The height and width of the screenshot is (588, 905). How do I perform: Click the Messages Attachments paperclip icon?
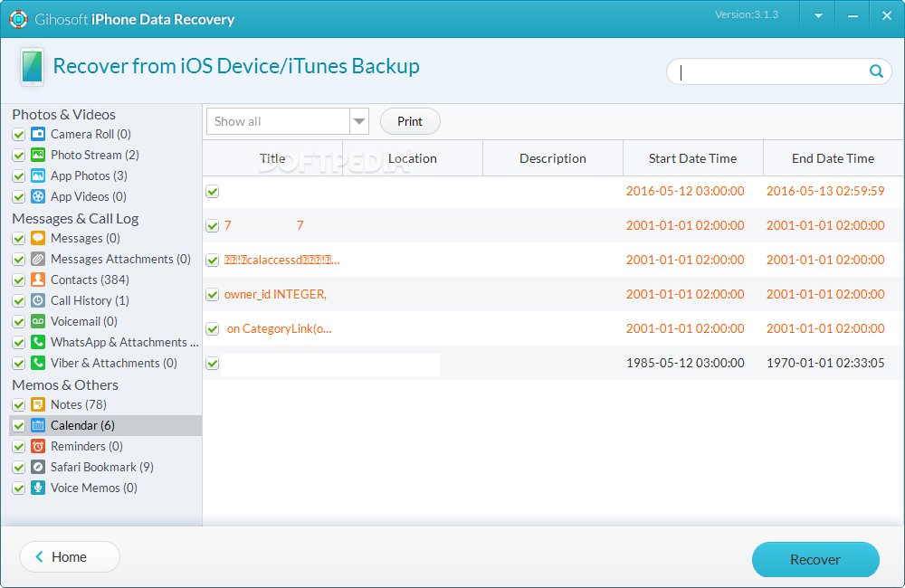tap(38, 259)
